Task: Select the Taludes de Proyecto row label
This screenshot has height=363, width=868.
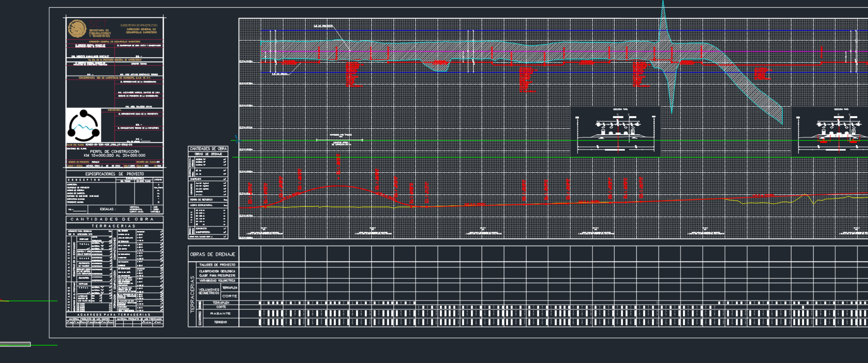Action: pos(217,265)
